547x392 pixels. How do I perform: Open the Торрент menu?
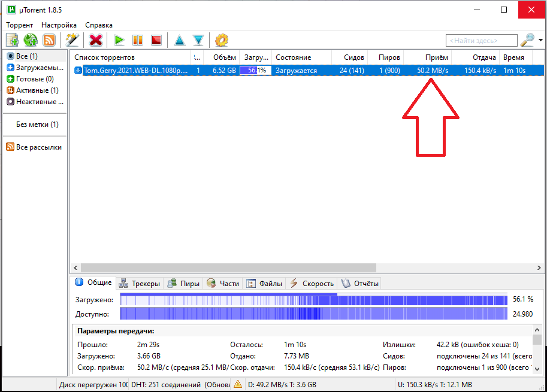(20, 25)
